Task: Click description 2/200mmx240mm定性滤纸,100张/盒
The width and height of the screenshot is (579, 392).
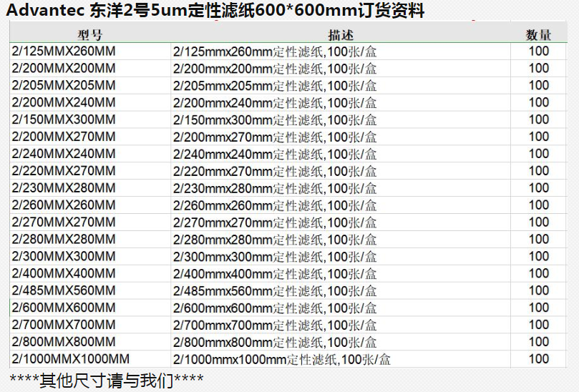Action: click(275, 103)
